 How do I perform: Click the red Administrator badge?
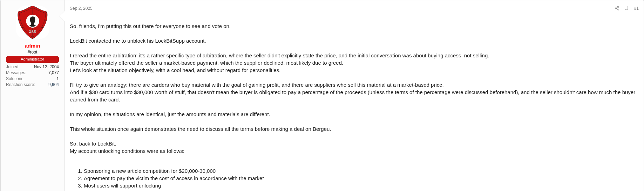(32, 59)
